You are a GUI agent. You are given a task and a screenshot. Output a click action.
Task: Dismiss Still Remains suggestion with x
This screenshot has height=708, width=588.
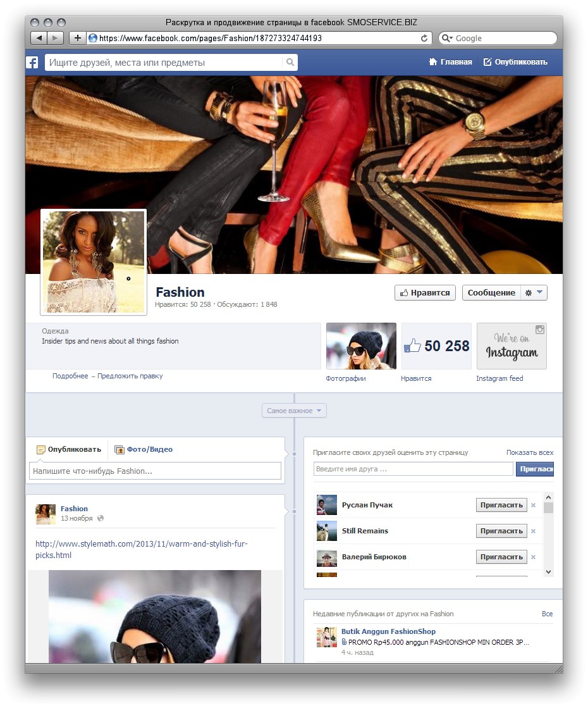(x=534, y=531)
